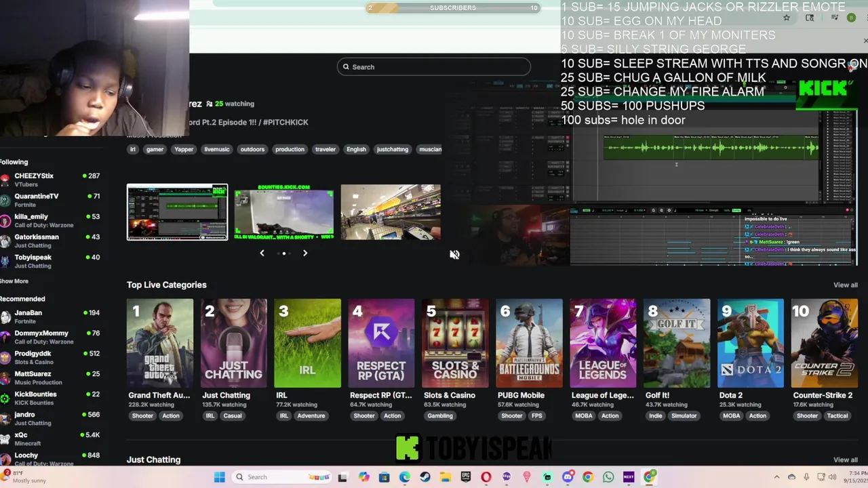Open League of Legends category card
868x488 pixels.
coord(603,343)
